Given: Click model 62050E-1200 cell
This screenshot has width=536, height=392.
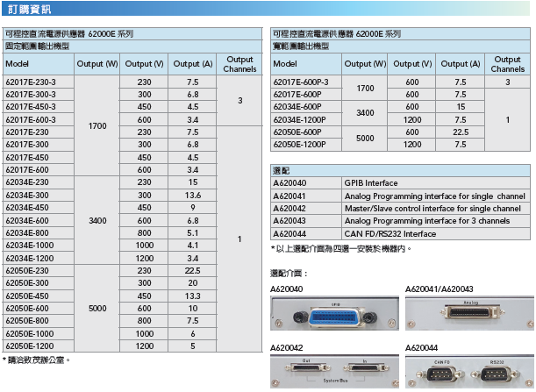Looking at the screenshot, I should [39, 346].
